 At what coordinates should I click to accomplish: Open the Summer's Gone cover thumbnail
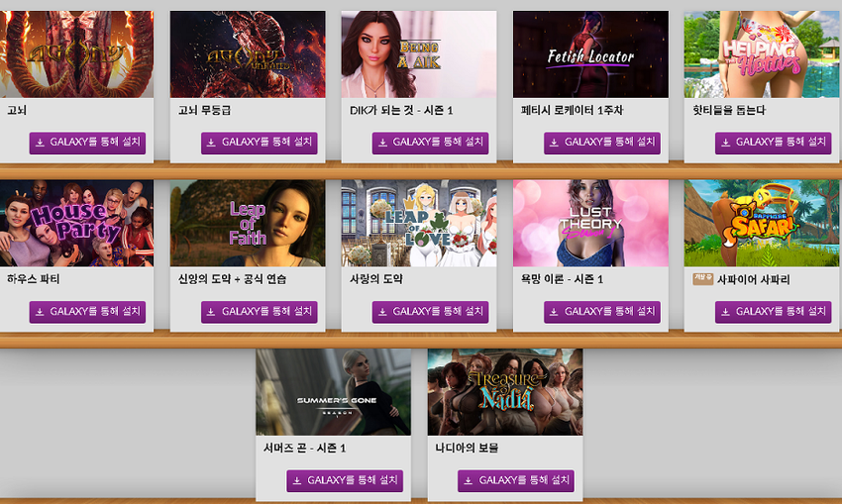click(x=333, y=392)
